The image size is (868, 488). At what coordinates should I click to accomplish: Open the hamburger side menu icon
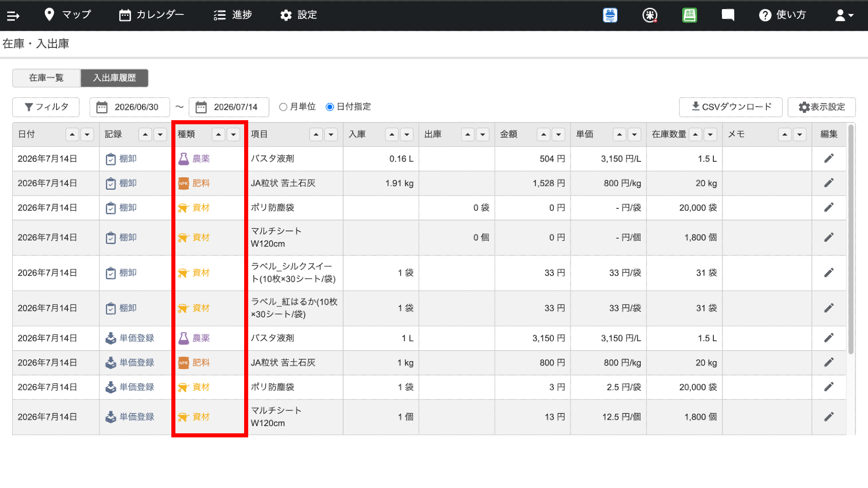coord(13,16)
